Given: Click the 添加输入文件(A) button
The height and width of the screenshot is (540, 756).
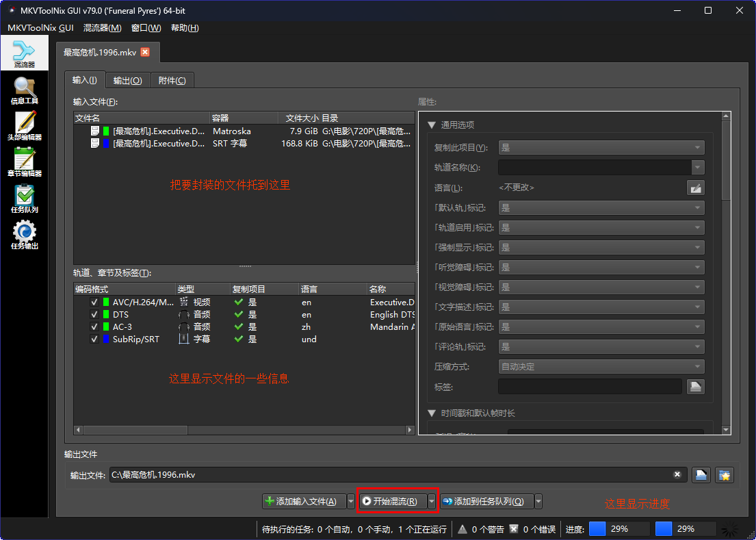Looking at the screenshot, I should click(x=304, y=502).
